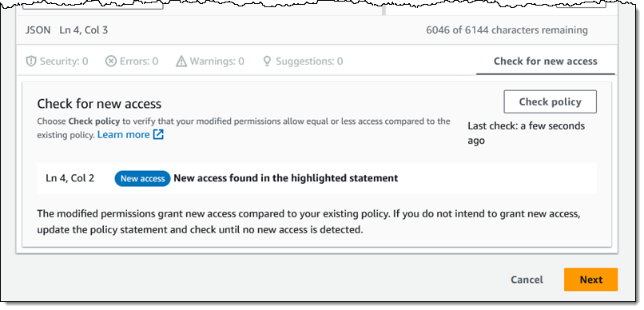644x310 pixels.
Task: Switch to the Warnings: 0 tab
Action: [x=210, y=62]
